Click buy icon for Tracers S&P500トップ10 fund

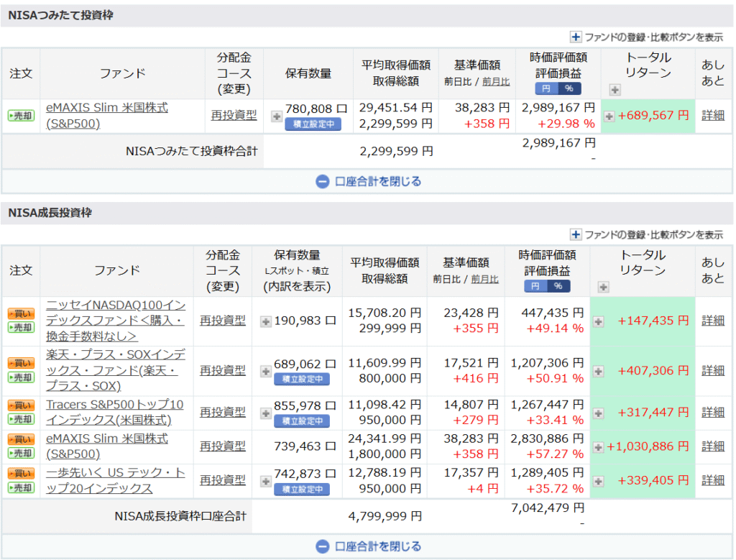[x=21, y=405]
